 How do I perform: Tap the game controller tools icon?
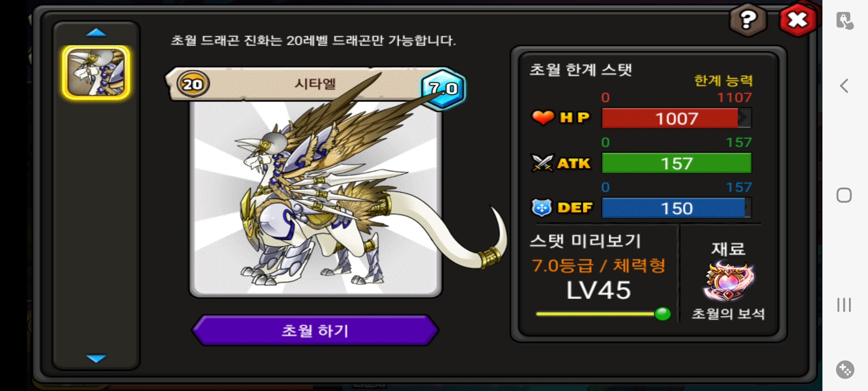[845, 370]
